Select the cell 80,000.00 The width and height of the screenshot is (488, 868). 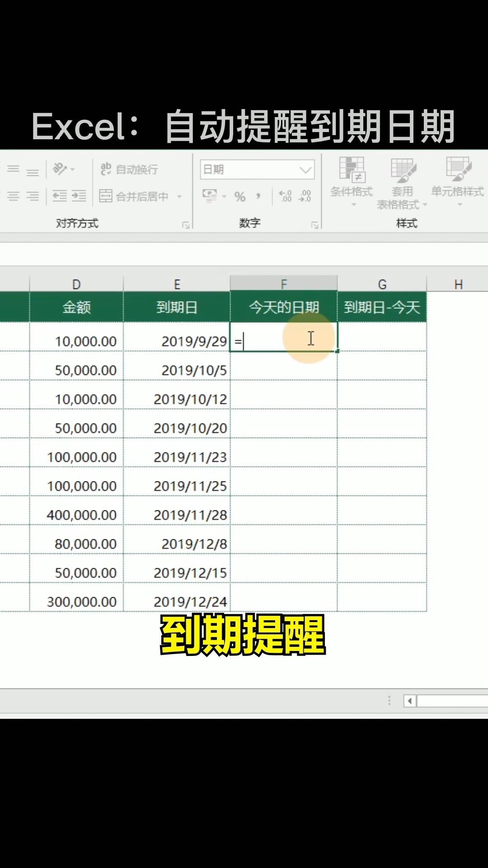click(76, 539)
